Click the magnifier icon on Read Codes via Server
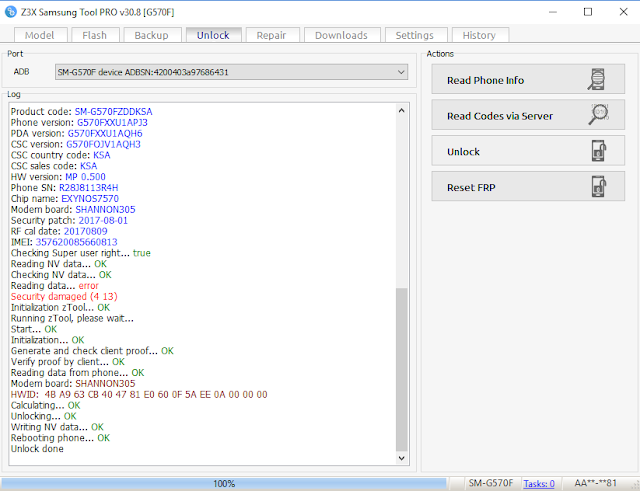Screen dimensions: 640x491 598,115
